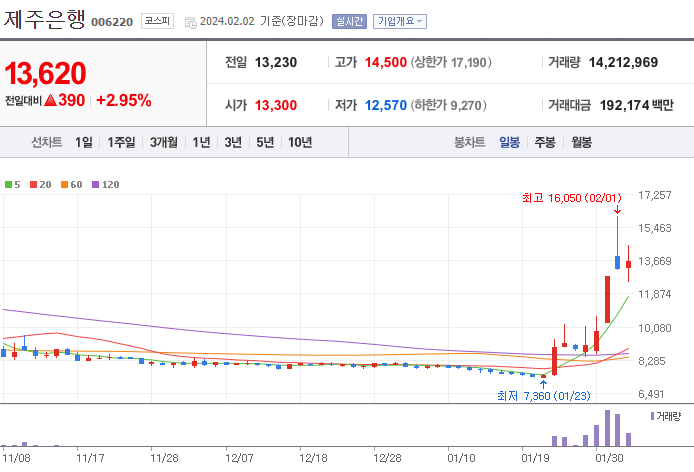The height and width of the screenshot is (472, 694).
Task: Click the 거래대금 value 192,174 백만
Action: 636,105
